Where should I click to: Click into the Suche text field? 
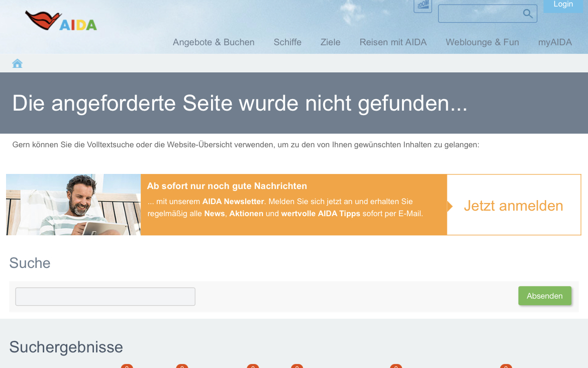coord(105,297)
